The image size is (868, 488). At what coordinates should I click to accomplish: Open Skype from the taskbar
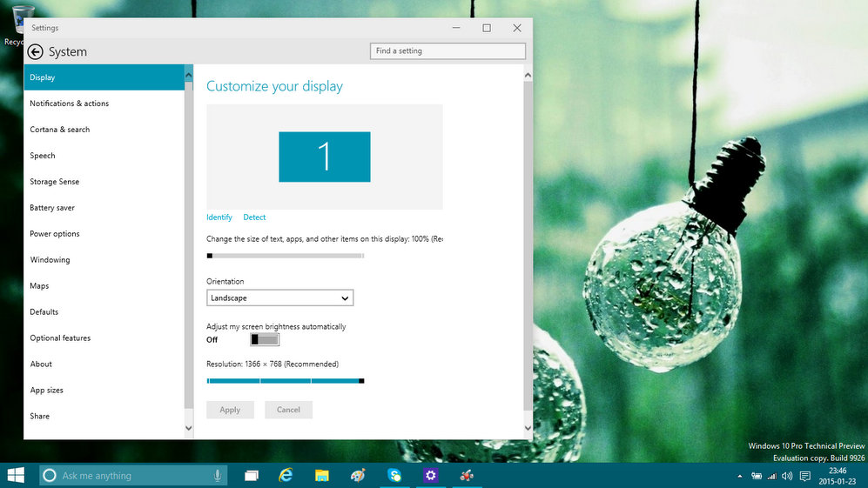coord(394,475)
